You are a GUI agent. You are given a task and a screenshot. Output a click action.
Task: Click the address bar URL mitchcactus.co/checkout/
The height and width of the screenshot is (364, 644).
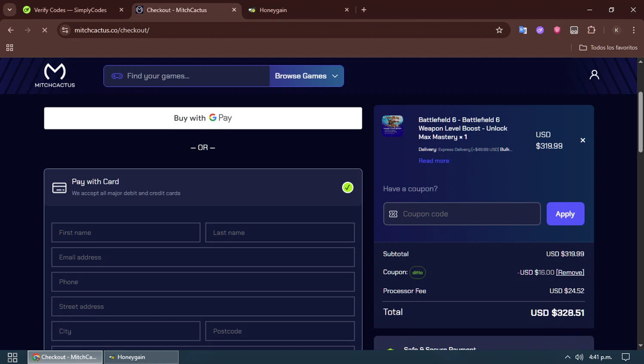(112, 30)
